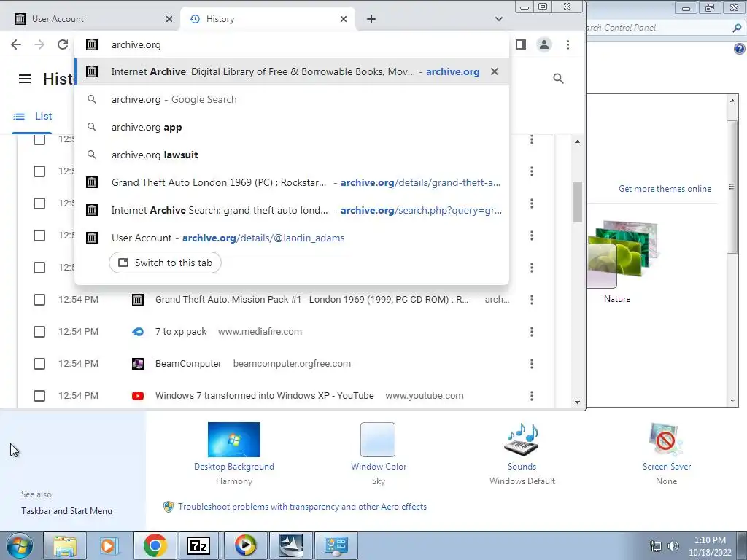Go back with the browser back arrow
Screen dimensions: 747x560
coord(16,44)
